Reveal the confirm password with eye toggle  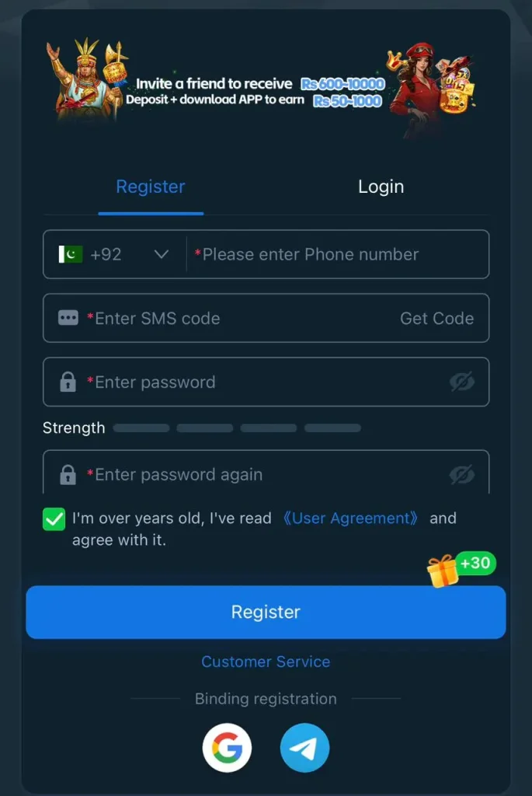pyautogui.click(x=462, y=475)
